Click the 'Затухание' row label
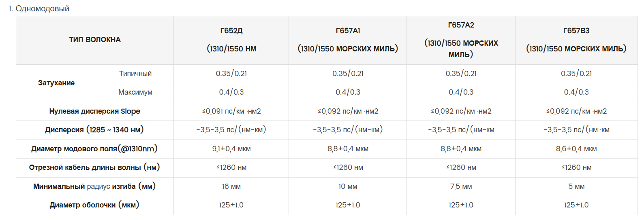 click(x=56, y=83)
